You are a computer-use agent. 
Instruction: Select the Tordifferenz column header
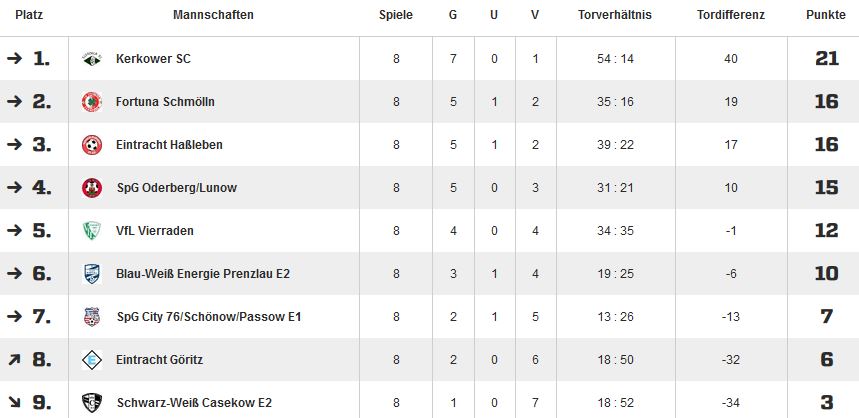[x=731, y=15]
